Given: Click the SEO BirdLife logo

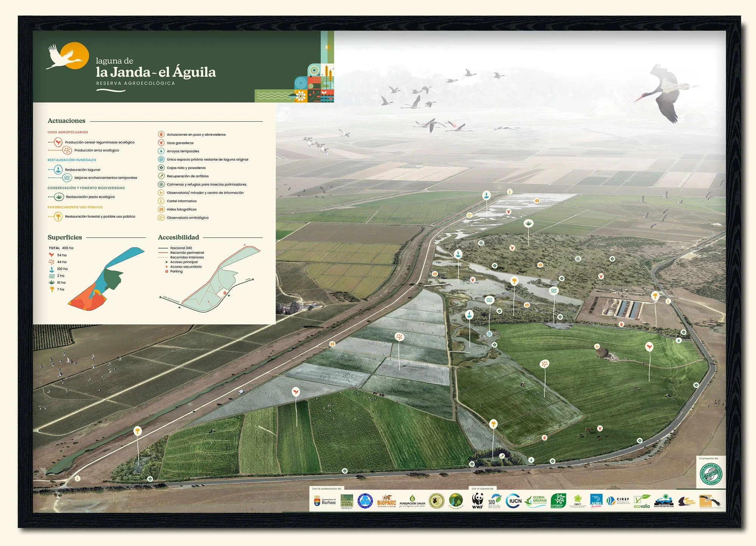Looking at the screenshot, I should coord(494,502).
